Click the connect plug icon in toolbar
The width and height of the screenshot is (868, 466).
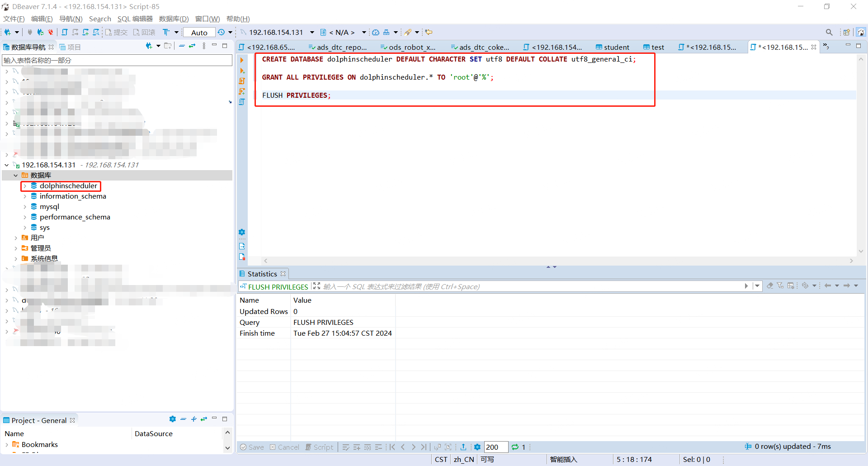[x=30, y=32]
